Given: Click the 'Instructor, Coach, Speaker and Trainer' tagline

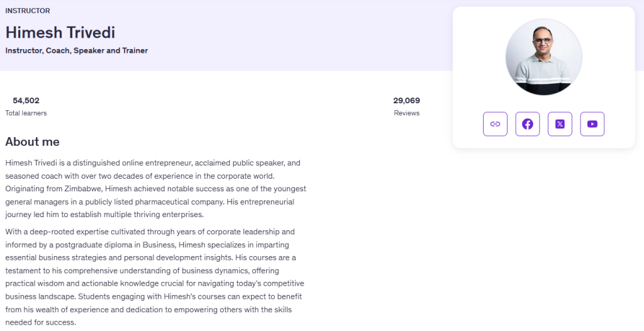Looking at the screenshot, I should [x=77, y=50].
